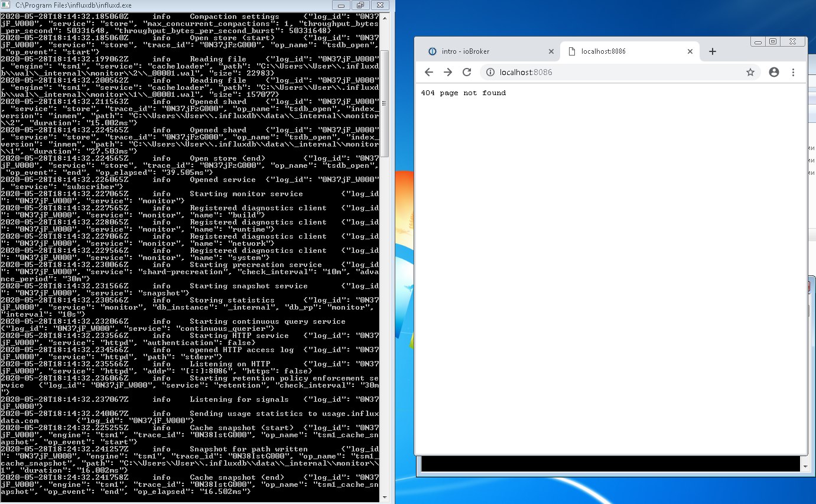Click Chrome's forward navigation arrow

[448, 72]
